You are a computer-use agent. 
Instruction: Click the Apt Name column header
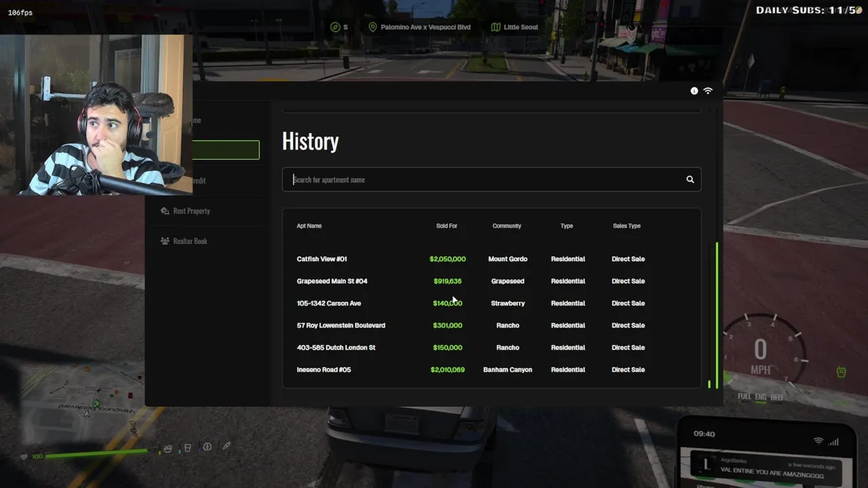309,226
